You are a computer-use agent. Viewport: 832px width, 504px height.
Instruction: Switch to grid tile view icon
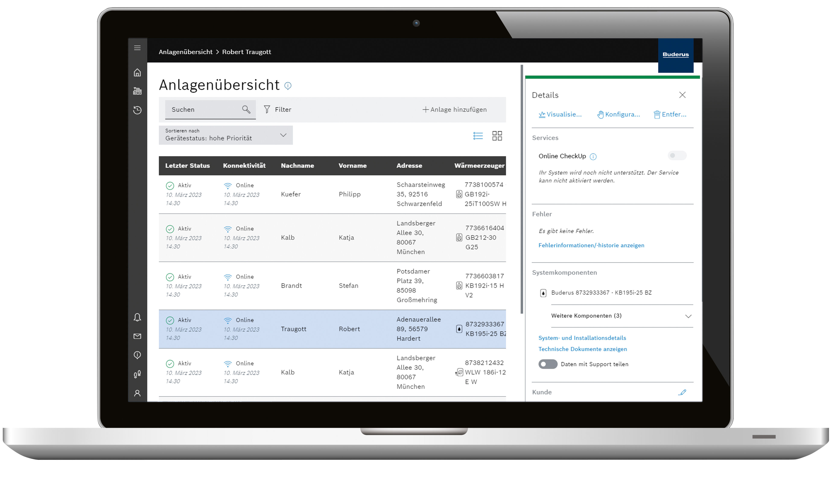click(x=497, y=136)
